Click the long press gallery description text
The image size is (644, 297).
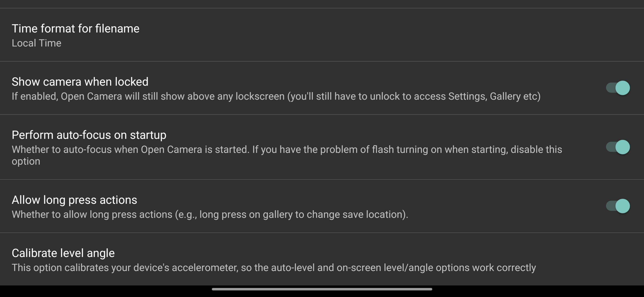coord(210,214)
